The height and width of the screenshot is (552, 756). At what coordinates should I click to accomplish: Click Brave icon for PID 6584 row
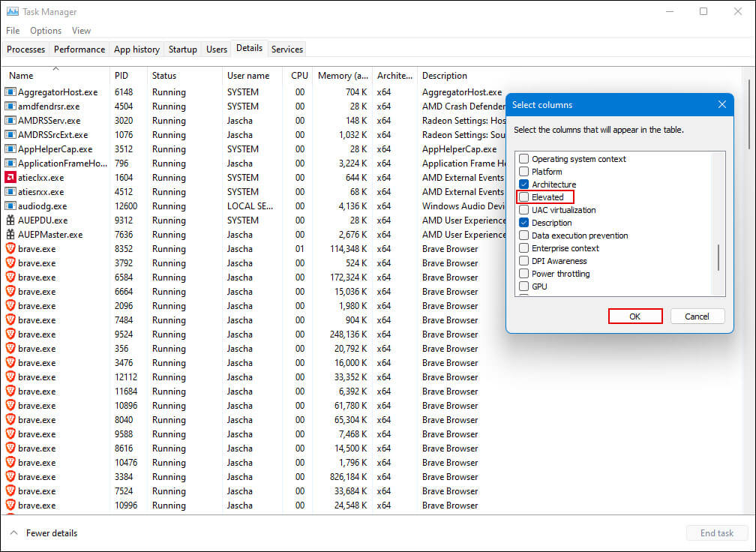[10, 277]
